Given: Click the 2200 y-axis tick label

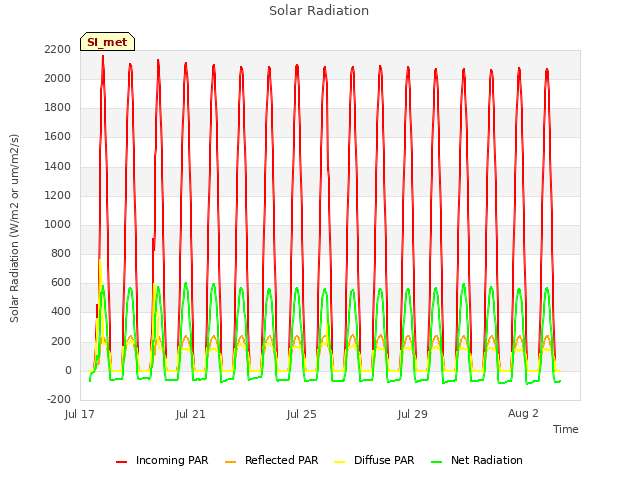Looking at the screenshot, I should (58, 49).
